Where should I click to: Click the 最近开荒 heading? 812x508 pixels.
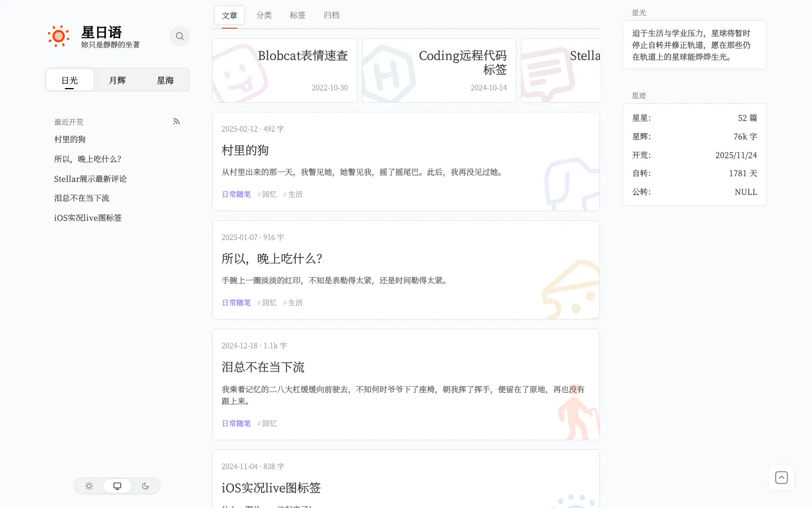pos(69,122)
